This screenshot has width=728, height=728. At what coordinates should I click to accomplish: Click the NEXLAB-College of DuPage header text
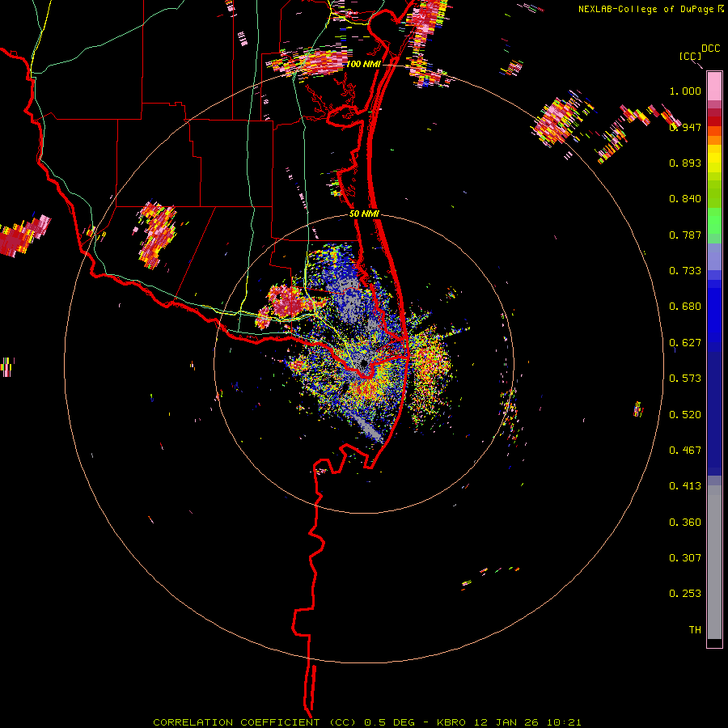(646, 9)
